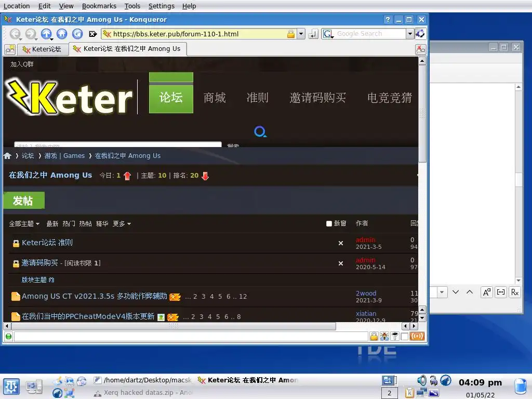Click the filter funnel icon in the status bar
The image size is (532, 399).
395,336
